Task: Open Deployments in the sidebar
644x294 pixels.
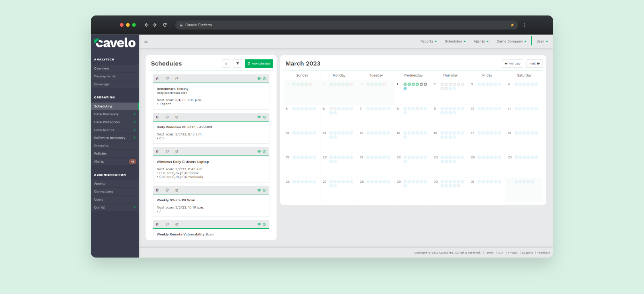Action: pyautogui.click(x=115, y=76)
